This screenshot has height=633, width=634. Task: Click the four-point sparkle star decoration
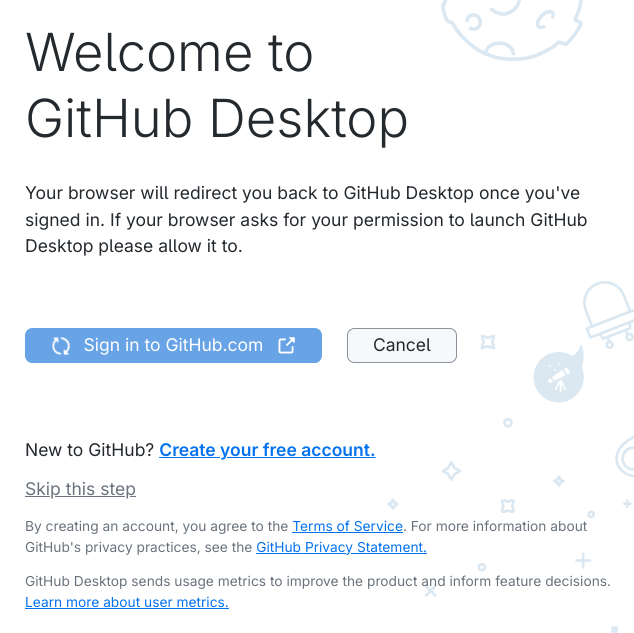tap(451, 471)
